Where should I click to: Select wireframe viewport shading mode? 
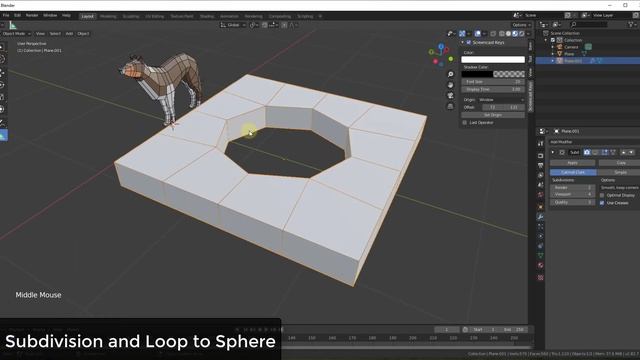[502, 34]
